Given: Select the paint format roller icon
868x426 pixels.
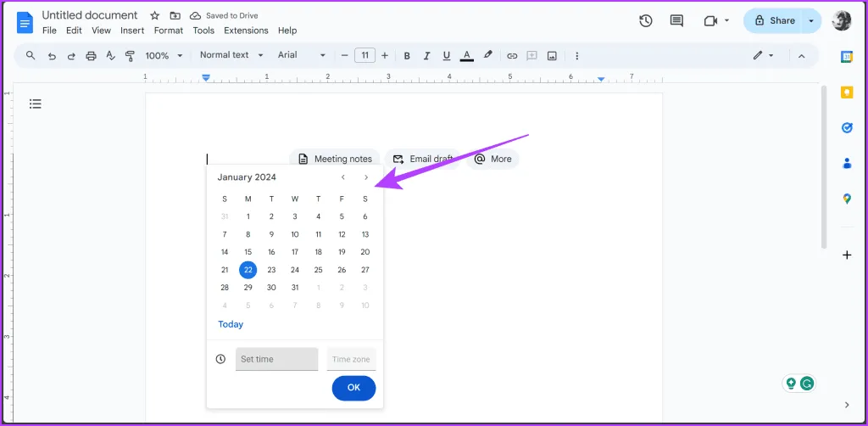Looking at the screenshot, I should click(130, 55).
